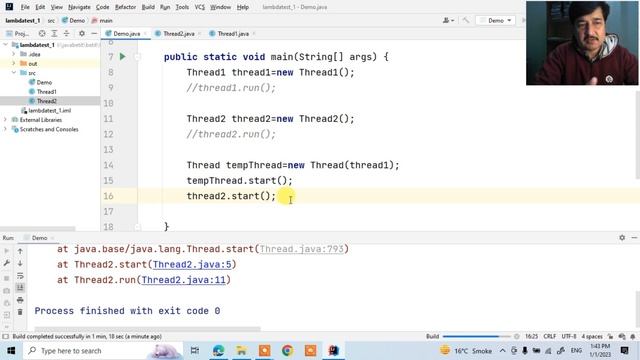This screenshot has height=360, width=640.
Task: Expand the .idea folder
Action: click(x=13, y=54)
